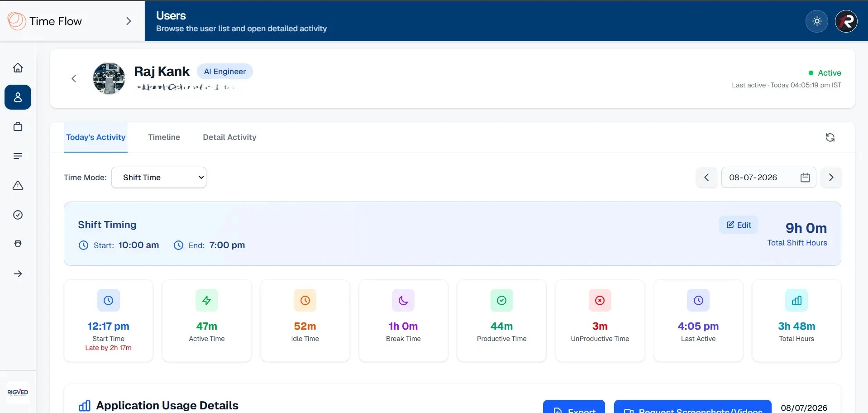Open the warning triangle icon in sidebar
Screen dimensions: 868x413
[18, 186]
